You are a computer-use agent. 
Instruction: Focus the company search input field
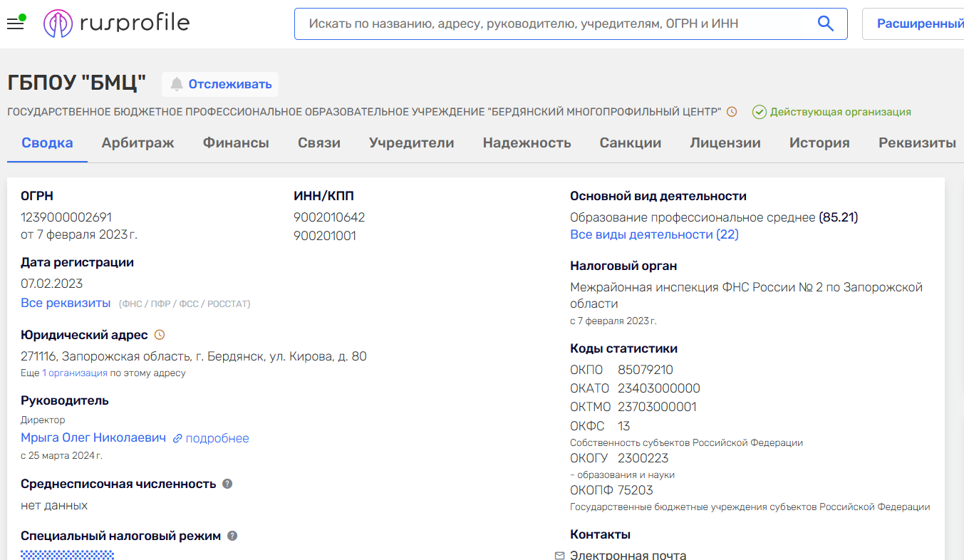(x=556, y=24)
